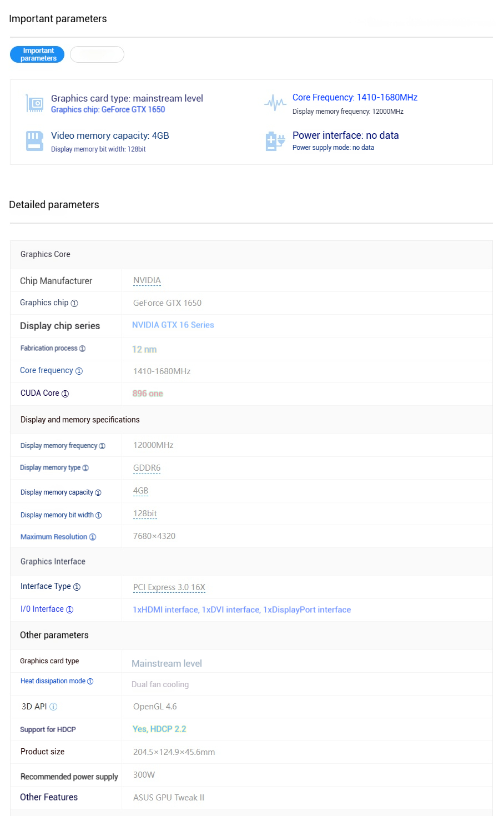Open the 4GB memory capacity link
The image size is (504, 816).
(x=140, y=491)
